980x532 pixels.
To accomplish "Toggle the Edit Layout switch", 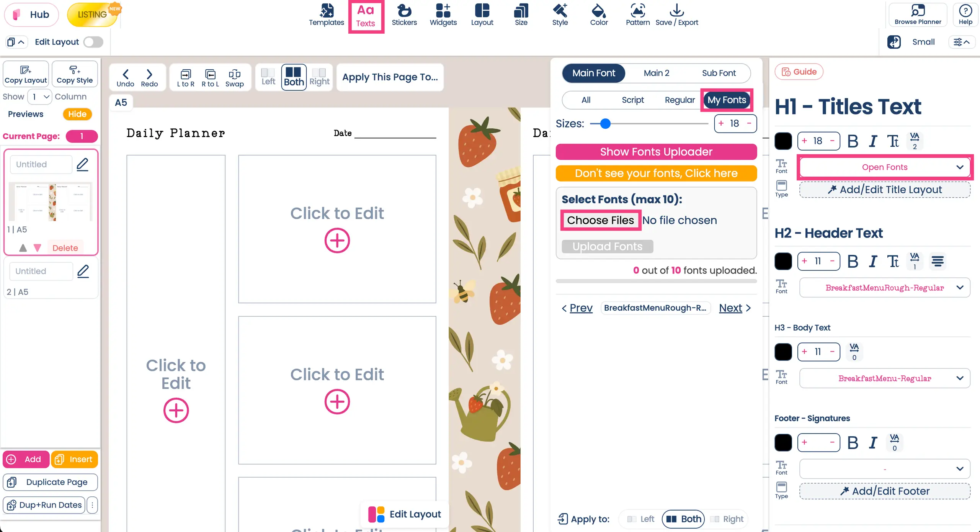I will coord(93,42).
